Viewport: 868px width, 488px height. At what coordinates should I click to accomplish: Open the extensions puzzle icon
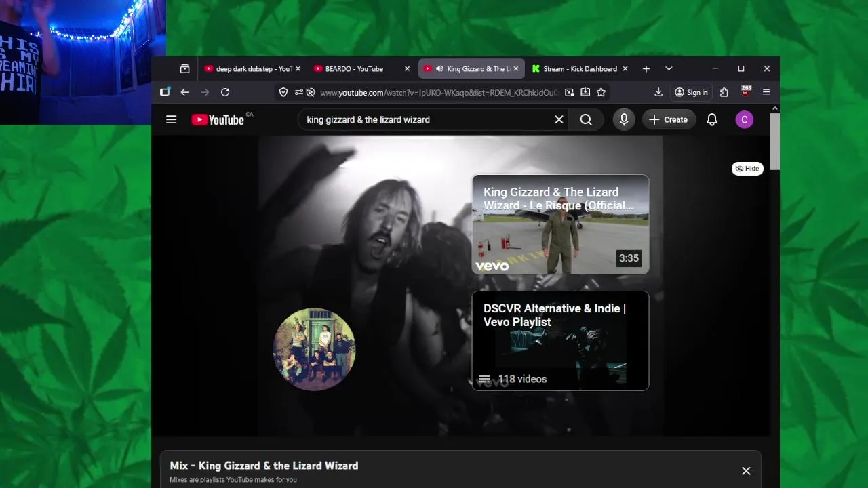pos(724,92)
